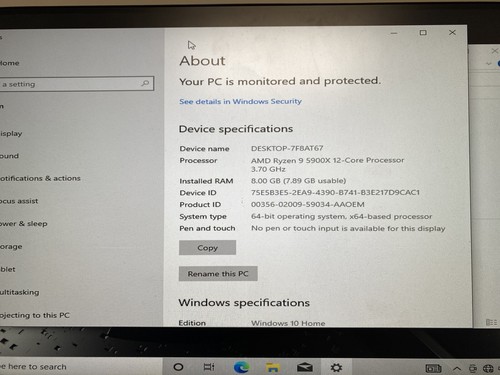The width and height of the screenshot is (500, 375).
Task: Show hidden system tray icons
Action: click(457, 369)
